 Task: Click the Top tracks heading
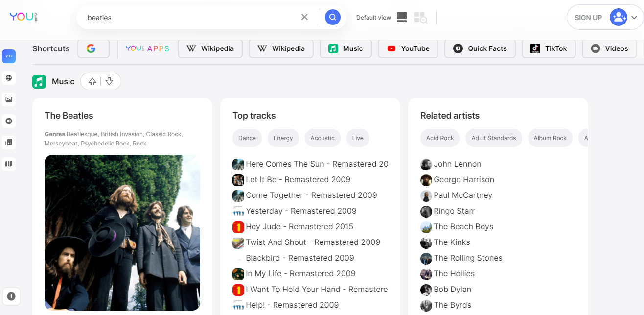pos(254,116)
